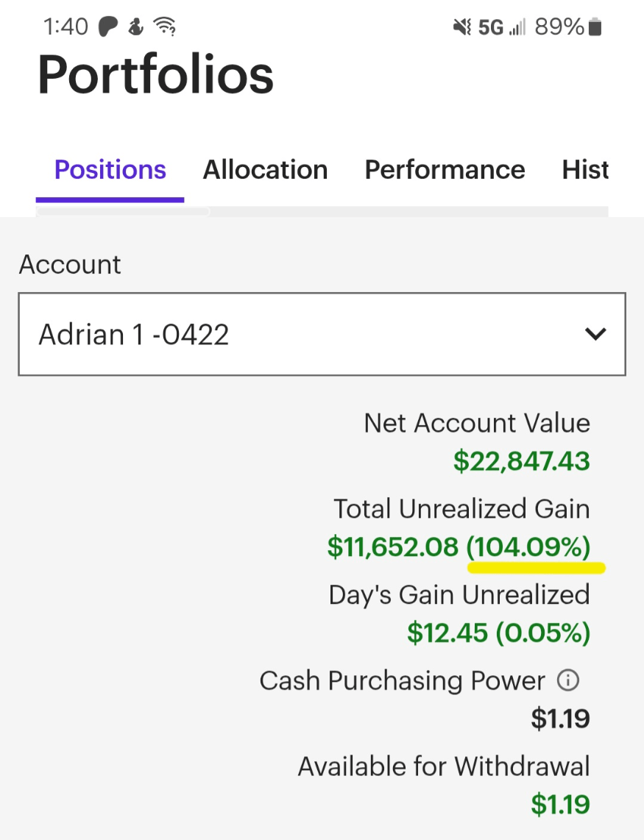The height and width of the screenshot is (840, 644).
Task: Select the Positions tab
Action: point(110,170)
